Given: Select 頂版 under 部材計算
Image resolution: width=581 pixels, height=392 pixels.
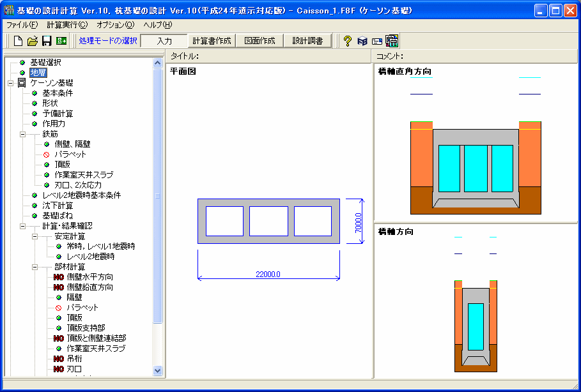Looking at the screenshot, I should 75,317.
